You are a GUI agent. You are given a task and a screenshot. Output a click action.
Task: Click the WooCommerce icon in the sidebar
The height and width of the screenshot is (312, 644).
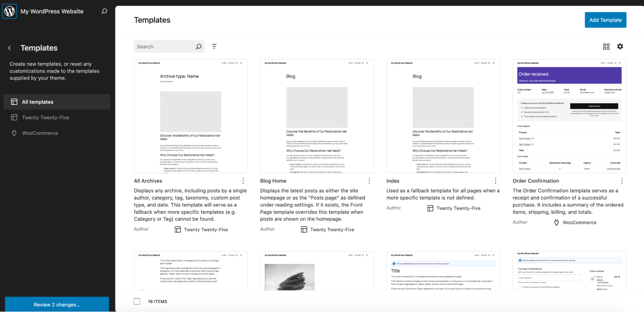pyautogui.click(x=14, y=133)
